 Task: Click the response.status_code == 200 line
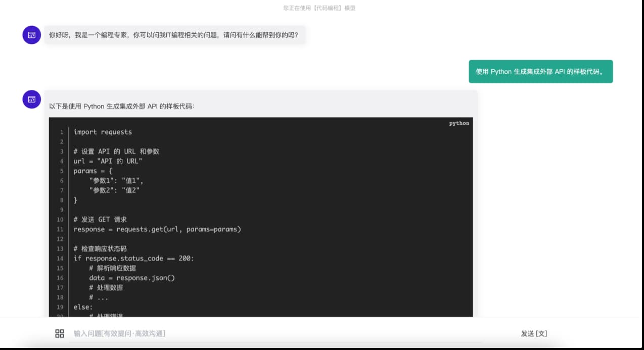point(133,258)
